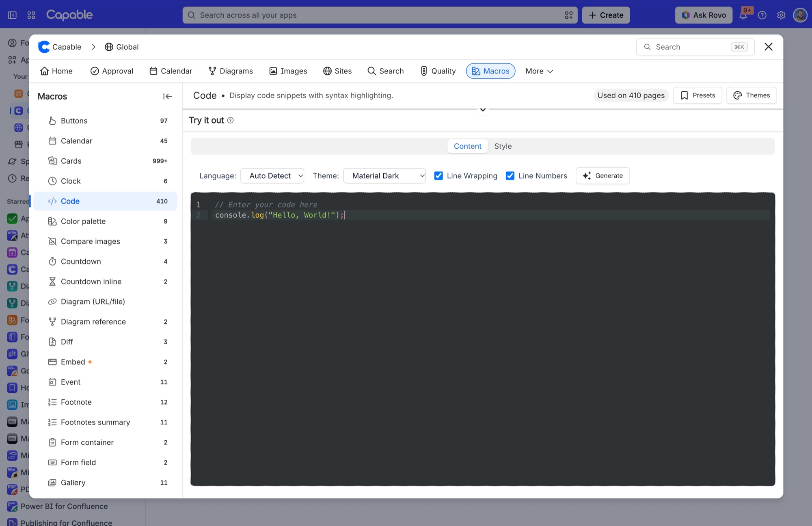Open the Quality section
Screen dimensions: 812x526
coord(438,71)
